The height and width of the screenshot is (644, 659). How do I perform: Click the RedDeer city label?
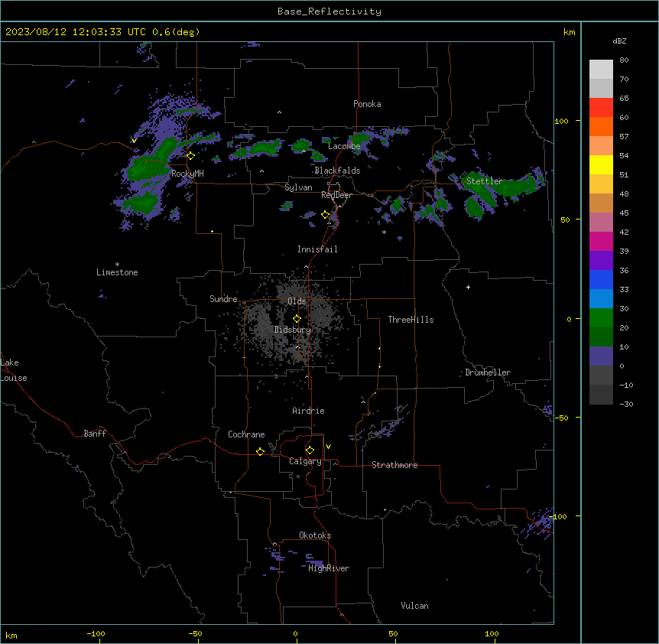pyautogui.click(x=336, y=195)
